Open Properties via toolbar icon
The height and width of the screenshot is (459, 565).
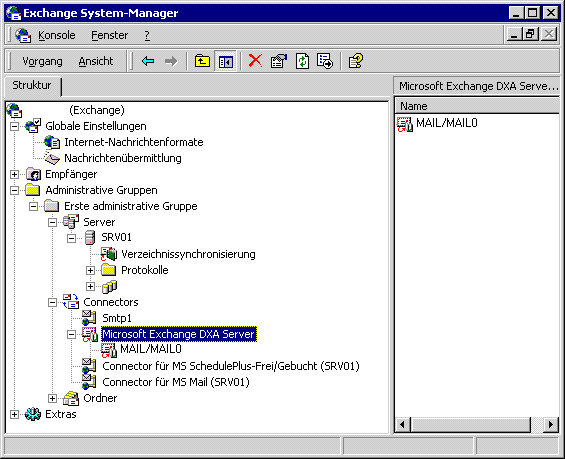pos(279,61)
